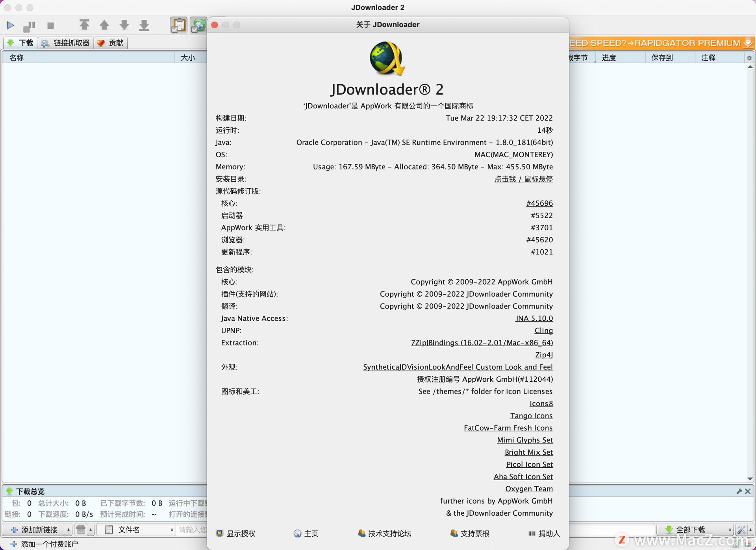Open 技术支持论坛 support forum button
This screenshot has height=550, width=756.
(x=384, y=533)
